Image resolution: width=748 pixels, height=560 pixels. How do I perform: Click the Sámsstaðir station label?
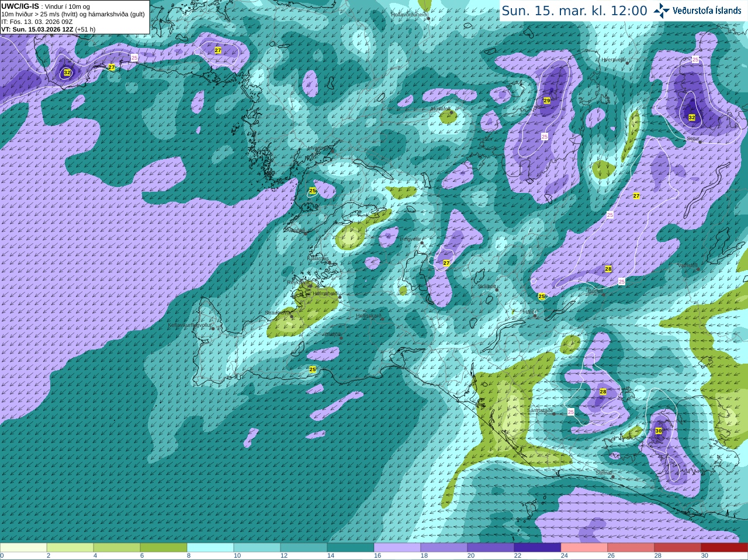(540, 410)
